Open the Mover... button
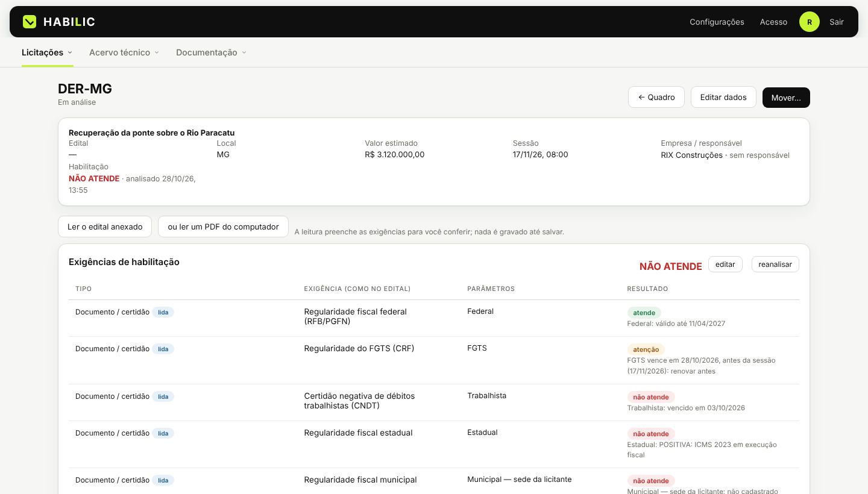This screenshot has width=868, height=494. pyautogui.click(x=786, y=98)
